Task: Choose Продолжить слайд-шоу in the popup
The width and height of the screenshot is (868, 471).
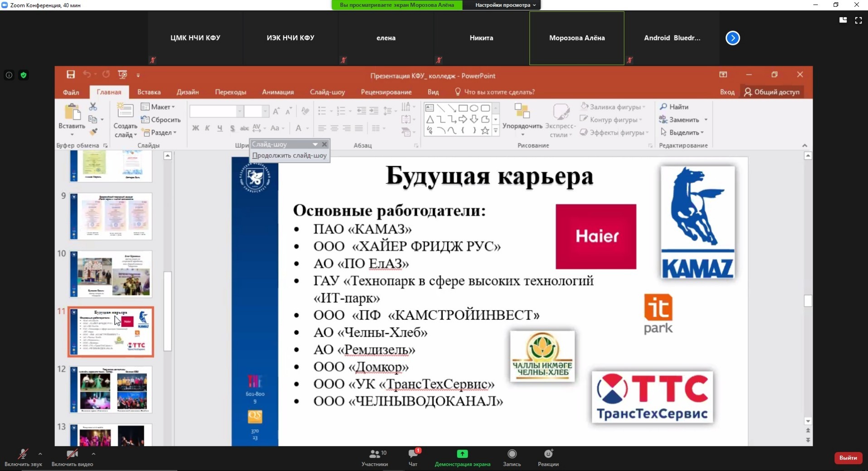Action: pos(289,155)
